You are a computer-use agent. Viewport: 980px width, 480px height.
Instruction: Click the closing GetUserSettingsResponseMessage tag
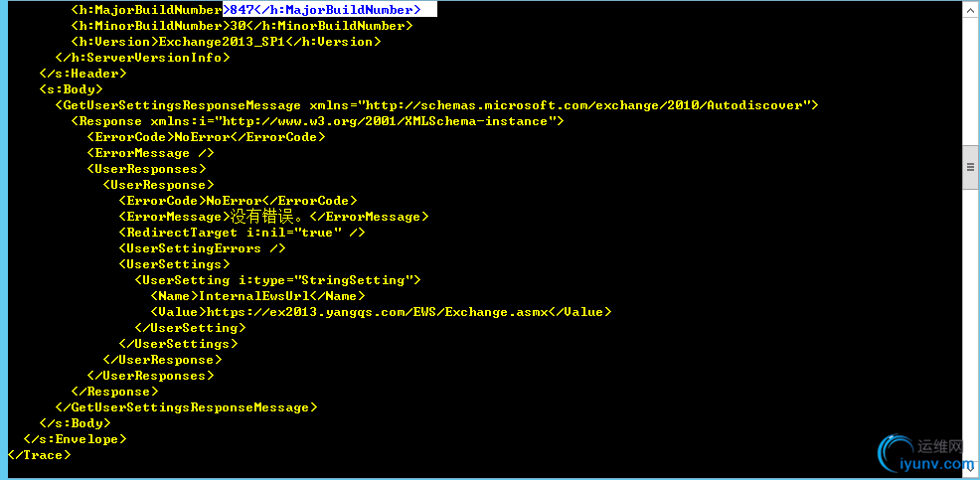point(186,407)
